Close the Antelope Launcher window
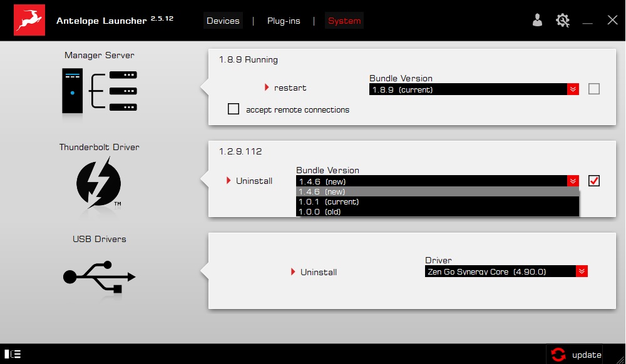 (x=612, y=20)
